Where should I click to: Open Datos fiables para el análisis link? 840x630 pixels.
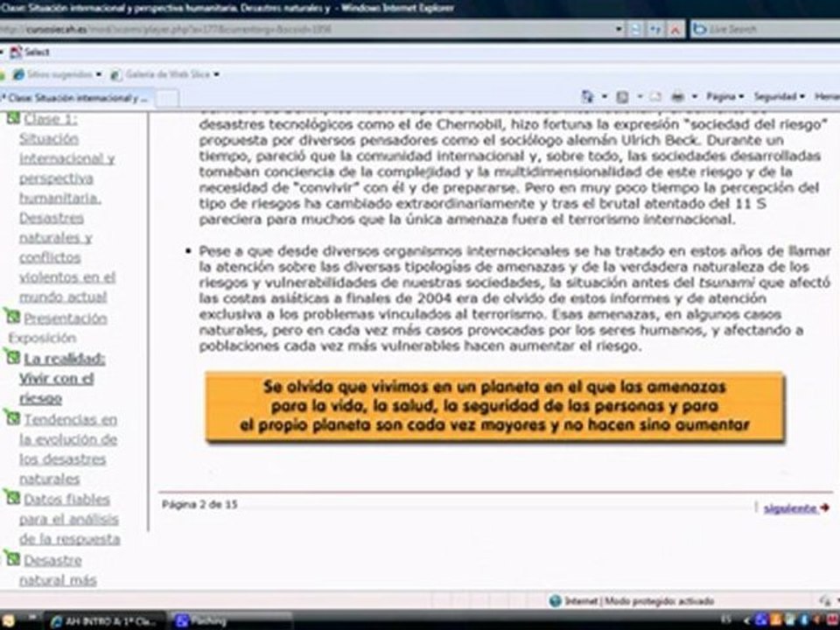(68, 519)
